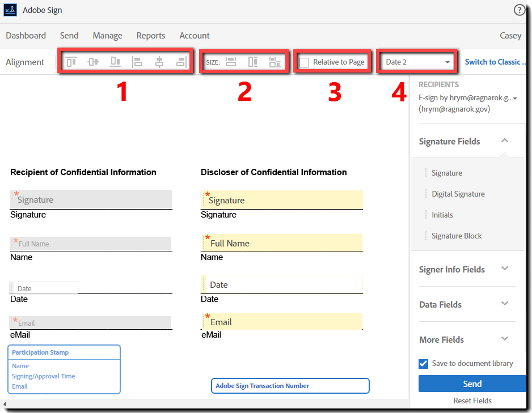Open the Manage menu
This screenshot has width=532, height=413.
click(107, 35)
